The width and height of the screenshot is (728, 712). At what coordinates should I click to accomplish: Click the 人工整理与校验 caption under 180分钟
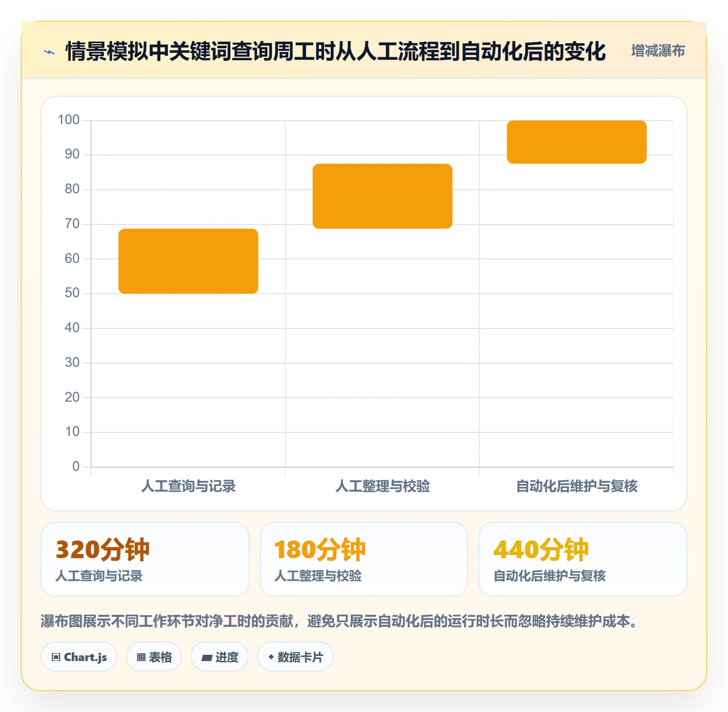pyautogui.click(x=318, y=576)
